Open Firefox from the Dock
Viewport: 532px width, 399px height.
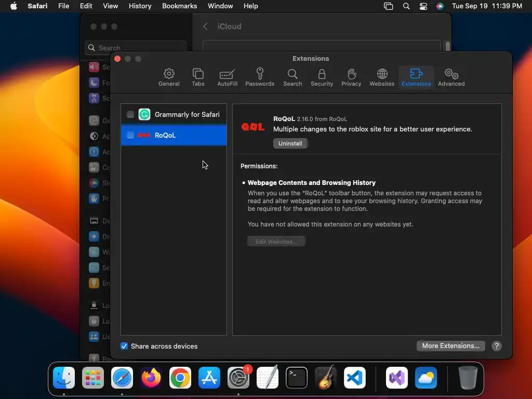tap(151, 378)
